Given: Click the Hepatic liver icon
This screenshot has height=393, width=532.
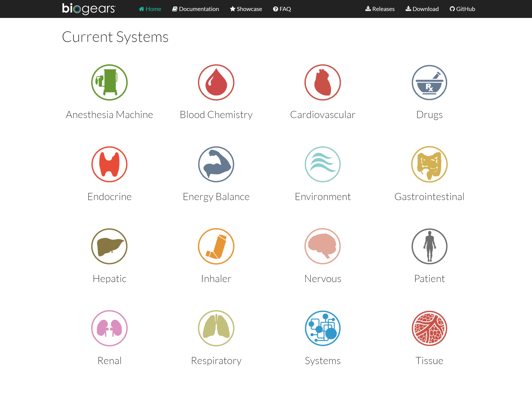Looking at the screenshot, I should click(x=109, y=246).
